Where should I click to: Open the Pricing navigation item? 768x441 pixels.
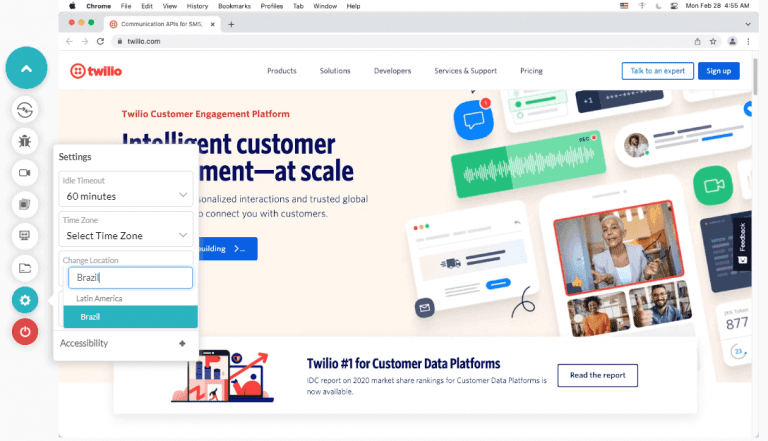531,71
